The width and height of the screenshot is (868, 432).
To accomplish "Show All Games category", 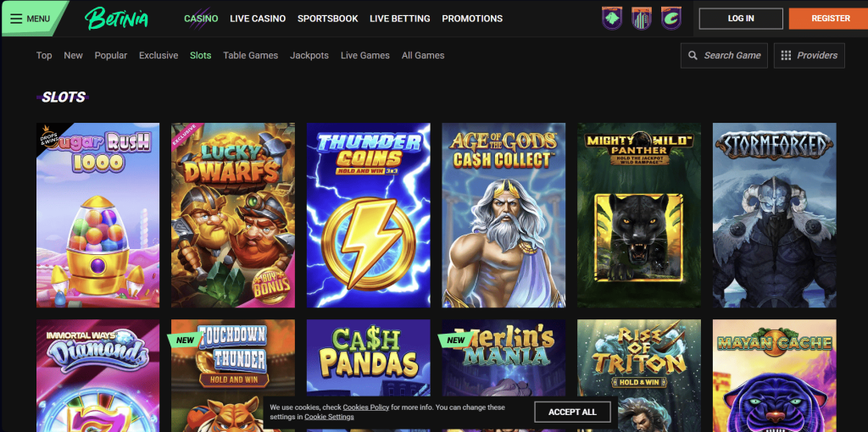I will [423, 55].
